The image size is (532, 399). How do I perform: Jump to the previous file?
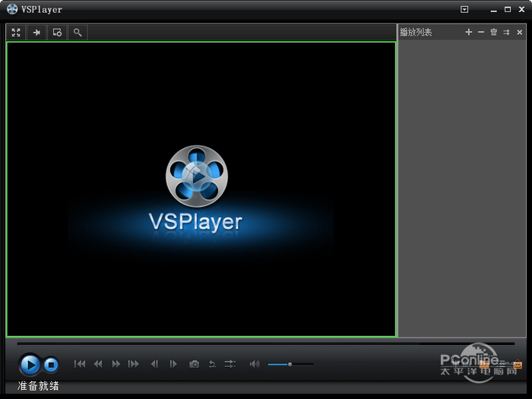click(80, 364)
